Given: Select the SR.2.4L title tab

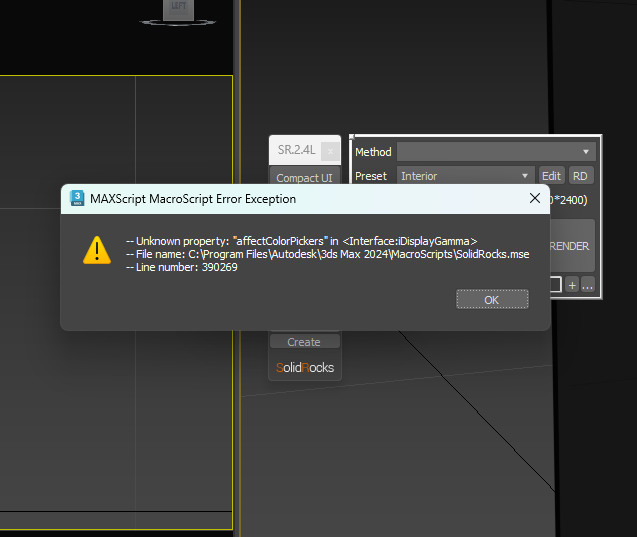Looking at the screenshot, I should tap(296, 150).
